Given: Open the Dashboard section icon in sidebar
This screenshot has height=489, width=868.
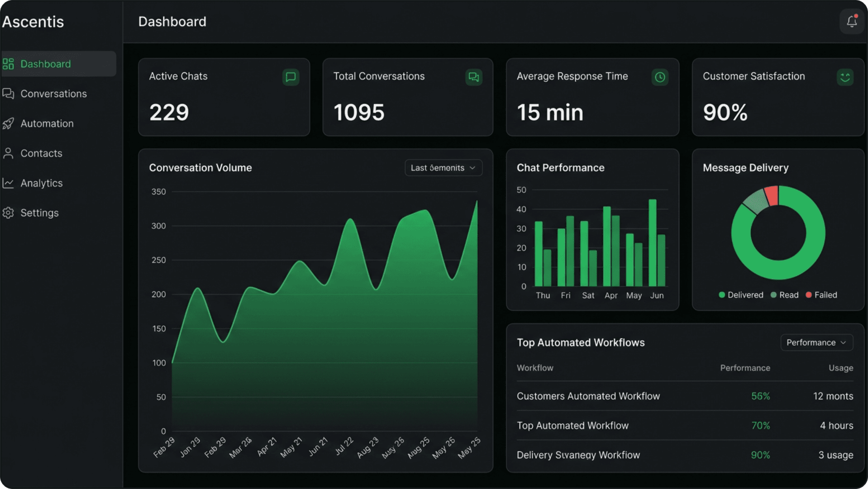Looking at the screenshot, I should [8, 63].
